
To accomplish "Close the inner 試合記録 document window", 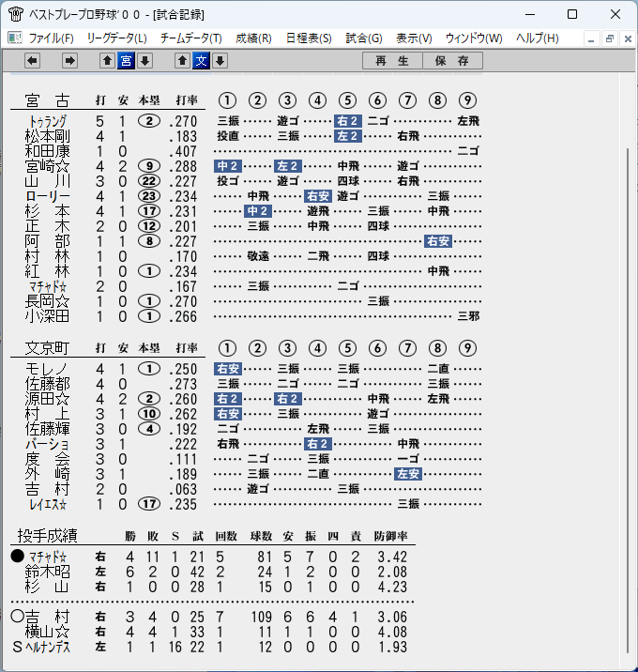I will [628, 39].
